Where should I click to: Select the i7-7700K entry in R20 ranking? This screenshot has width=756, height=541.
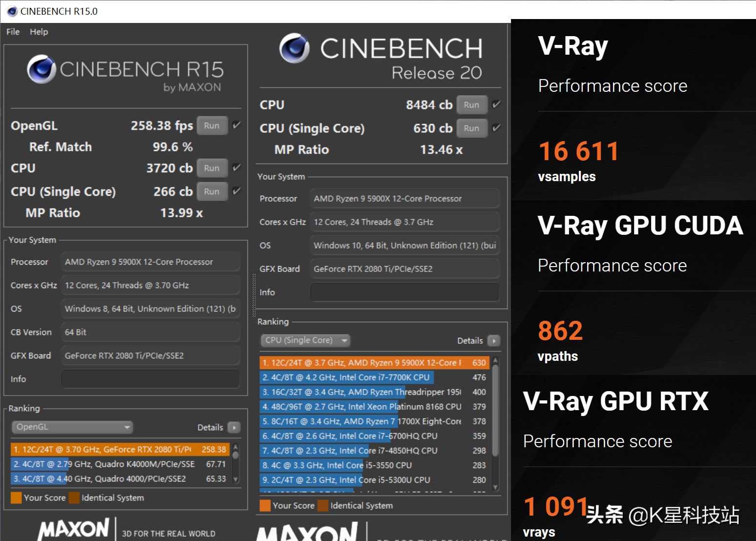(347, 377)
